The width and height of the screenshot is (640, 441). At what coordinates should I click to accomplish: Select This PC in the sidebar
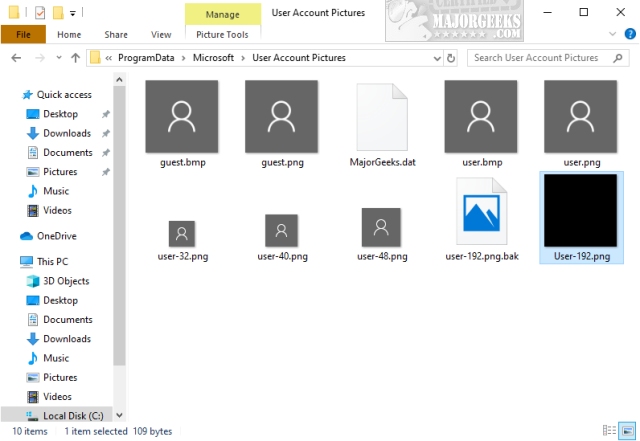pyautogui.click(x=44, y=261)
